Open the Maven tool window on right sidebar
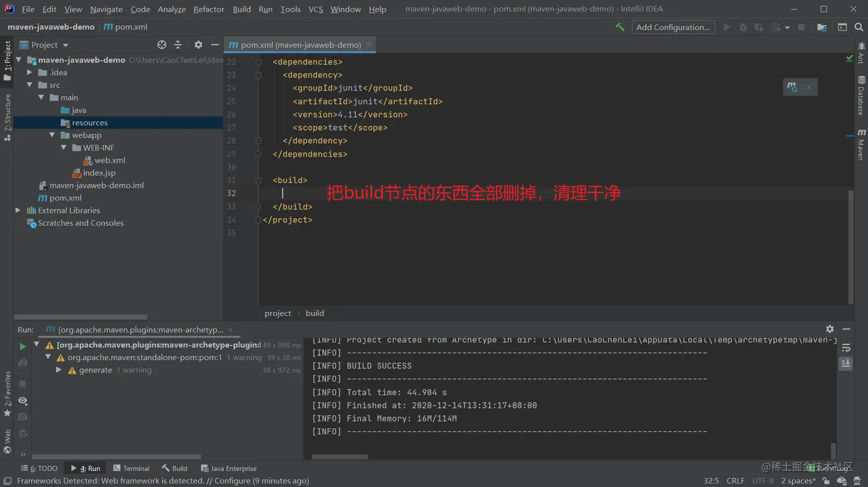Image resolution: width=868 pixels, height=487 pixels. coord(861,144)
